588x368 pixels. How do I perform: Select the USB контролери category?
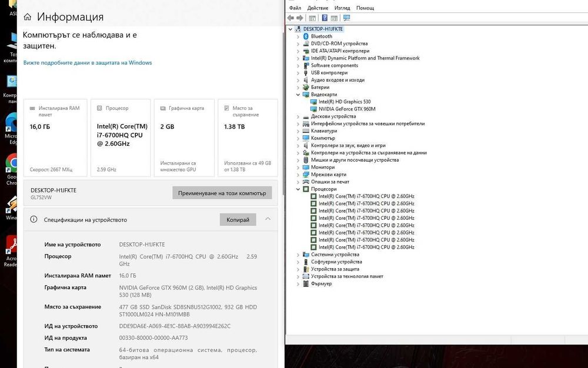pyautogui.click(x=329, y=73)
